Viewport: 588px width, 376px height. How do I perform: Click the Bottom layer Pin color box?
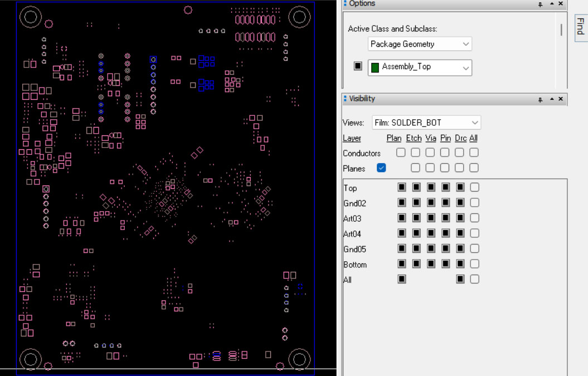pyautogui.click(x=445, y=263)
